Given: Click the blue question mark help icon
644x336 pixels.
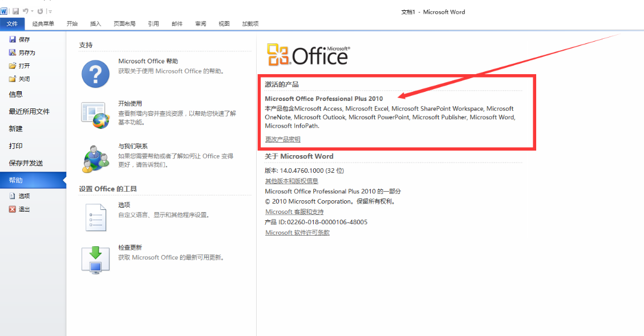Looking at the screenshot, I should (x=96, y=74).
